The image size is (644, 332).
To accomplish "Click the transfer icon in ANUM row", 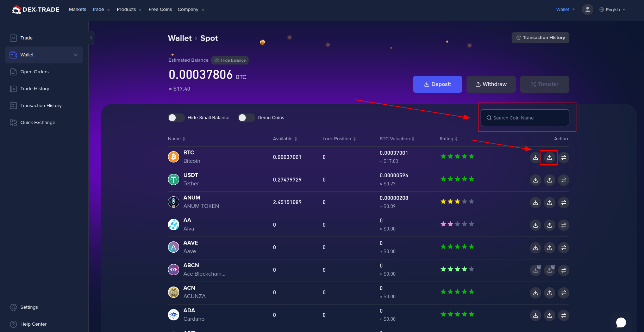I will click(564, 203).
